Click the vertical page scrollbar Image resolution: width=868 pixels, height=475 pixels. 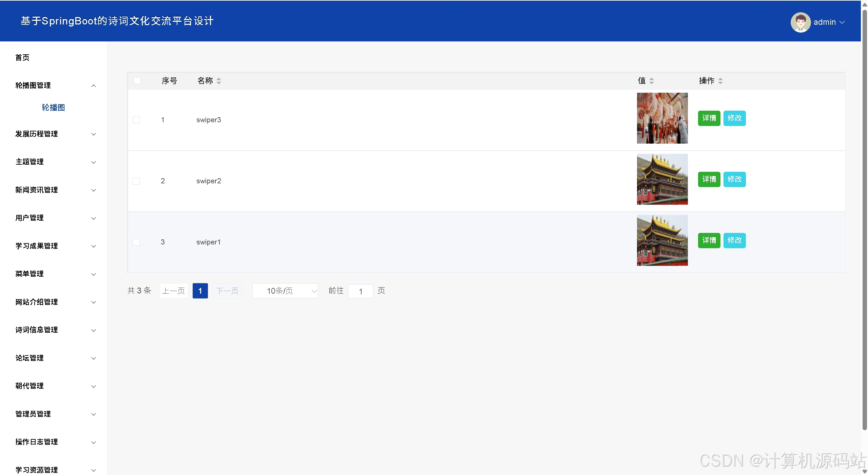tap(864, 220)
